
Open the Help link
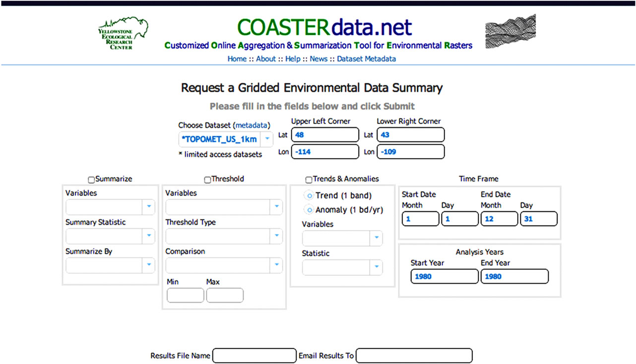(x=293, y=59)
